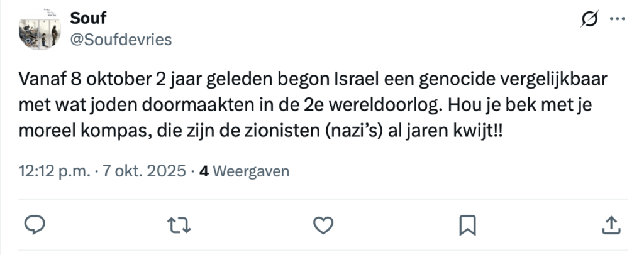Open the "Weergaven" views label

coord(252,171)
